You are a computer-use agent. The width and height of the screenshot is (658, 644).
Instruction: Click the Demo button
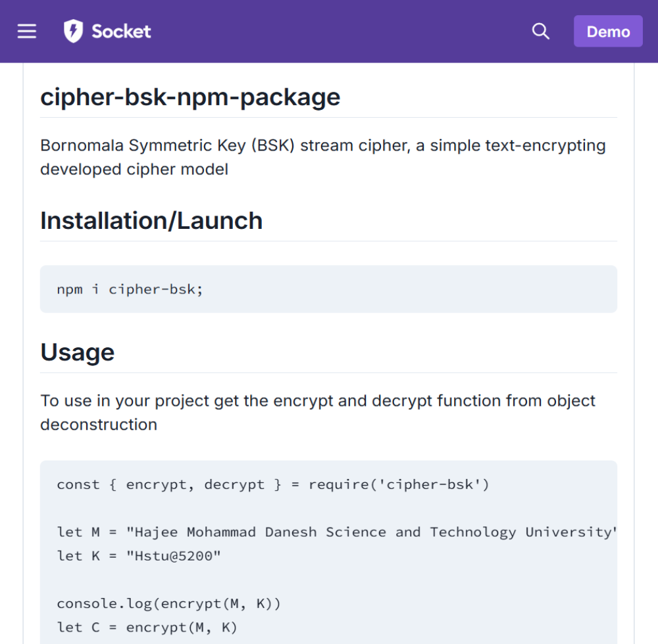pos(608,31)
